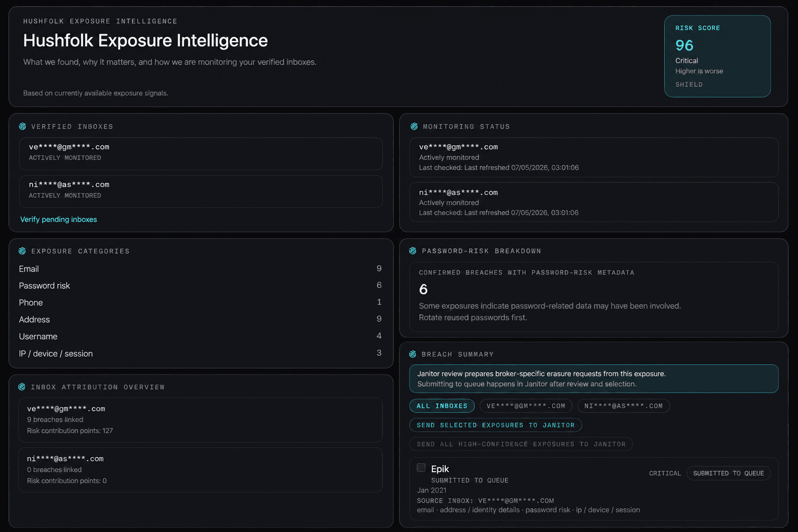Click the Password-Risk Breakdown shield icon
This screenshot has height=532, width=798.
tap(413, 251)
